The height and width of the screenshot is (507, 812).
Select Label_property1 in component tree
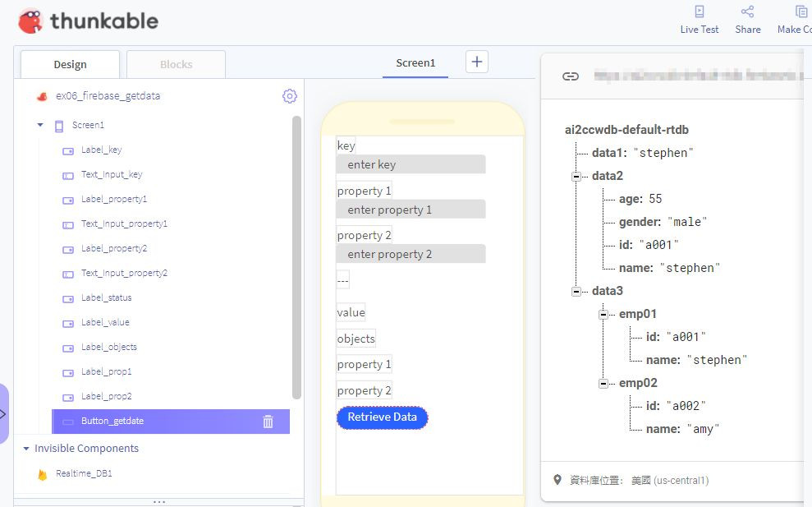(114, 199)
